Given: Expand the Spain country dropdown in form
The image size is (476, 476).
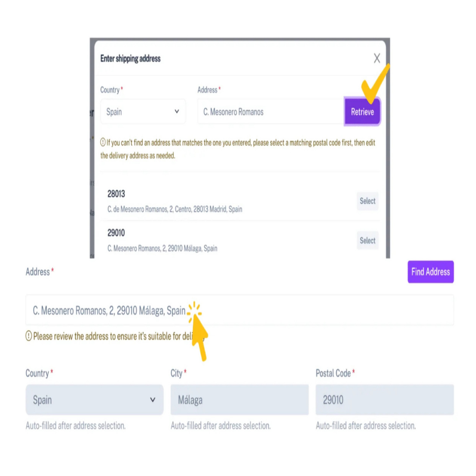Looking at the screenshot, I should pyautogui.click(x=94, y=400).
